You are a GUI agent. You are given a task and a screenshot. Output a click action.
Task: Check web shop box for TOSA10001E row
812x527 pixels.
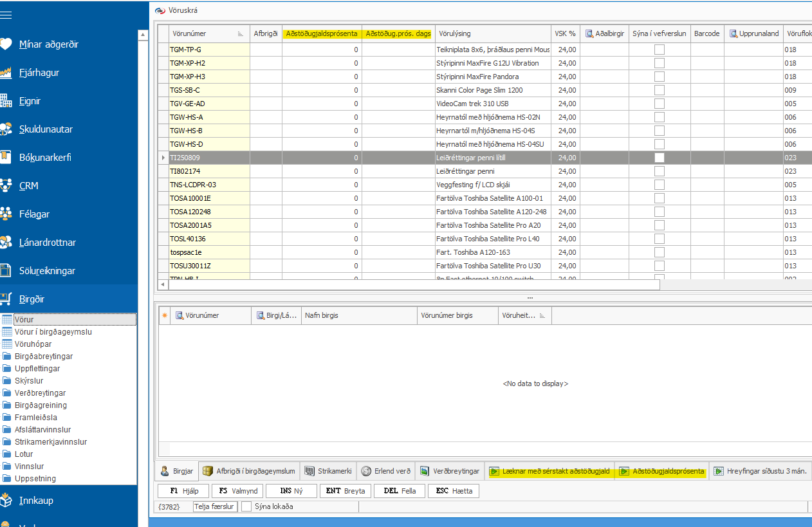click(659, 198)
